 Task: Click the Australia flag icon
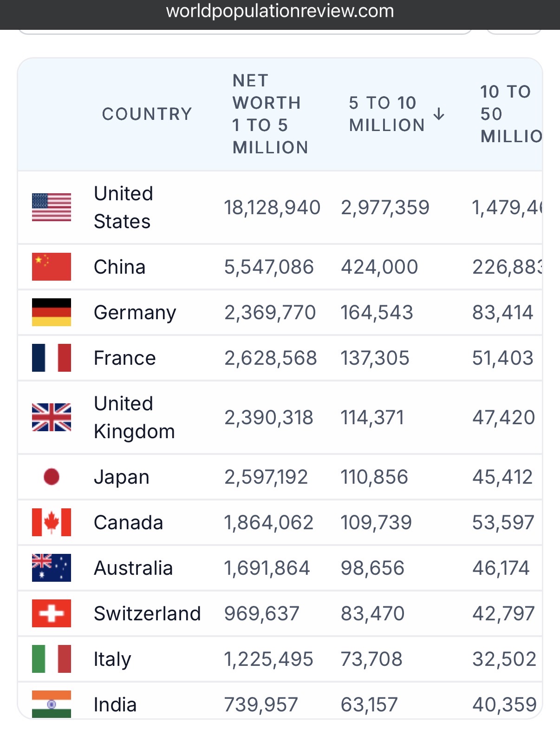click(52, 568)
